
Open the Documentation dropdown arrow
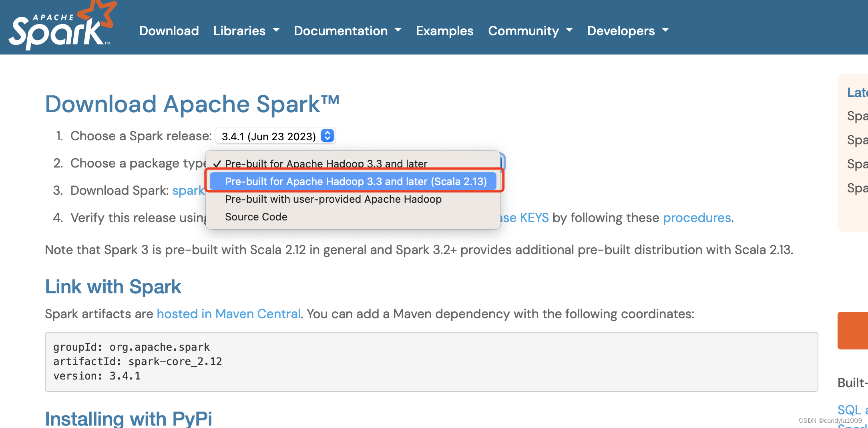pyautogui.click(x=398, y=30)
